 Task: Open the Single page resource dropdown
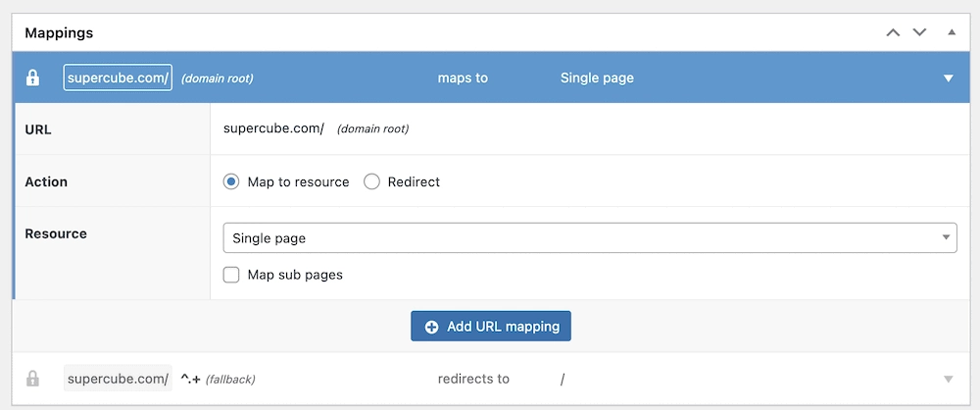590,238
